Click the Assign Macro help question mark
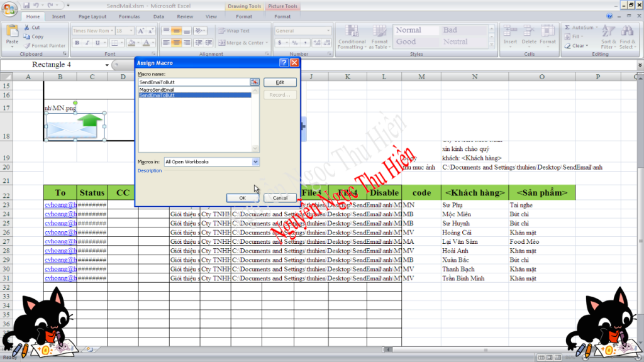 coord(284,63)
